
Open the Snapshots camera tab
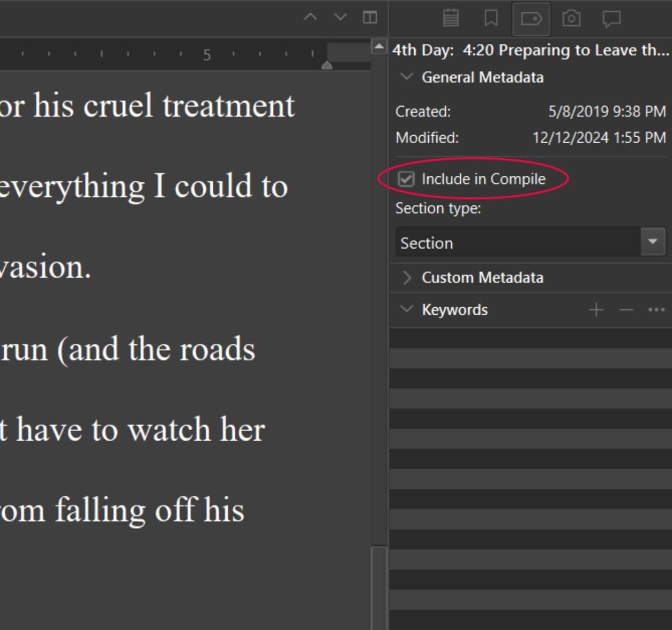tap(571, 19)
